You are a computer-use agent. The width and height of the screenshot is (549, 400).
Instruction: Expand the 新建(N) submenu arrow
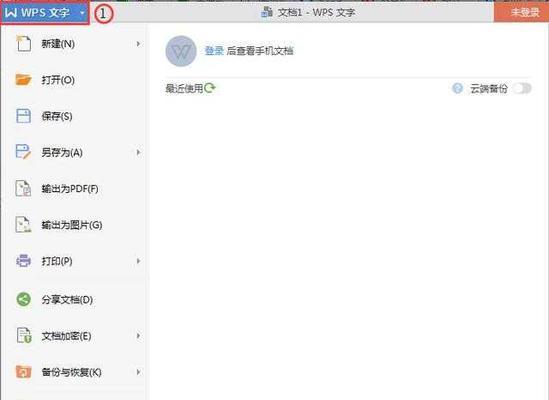138,44
